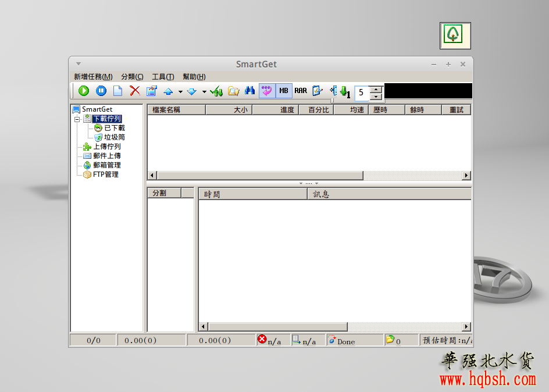Click the green down arrow with 1 icon
Image resolution: width=549 pixels, height=392 pixels.
tap(345, 92)
